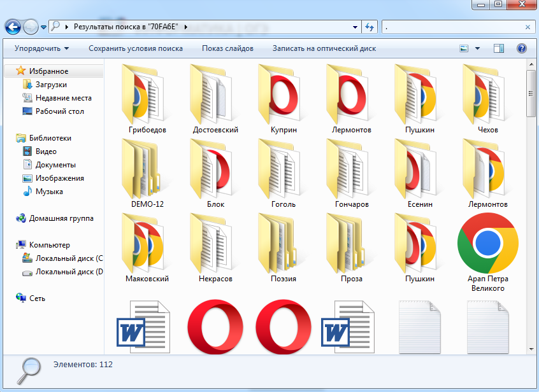This screenshot has height=392, width=539.
Task: Select Домашняя группа in the sidebar
Action: coord(61,218)
